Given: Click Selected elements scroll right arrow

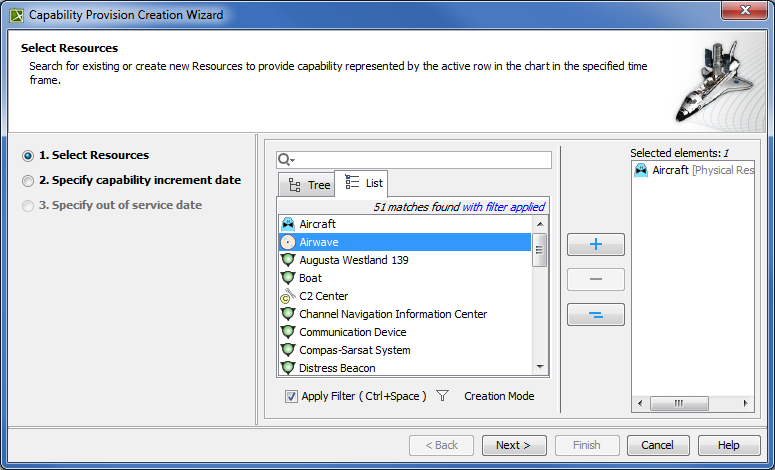Looking at the screenshot, I should [745, 403].
